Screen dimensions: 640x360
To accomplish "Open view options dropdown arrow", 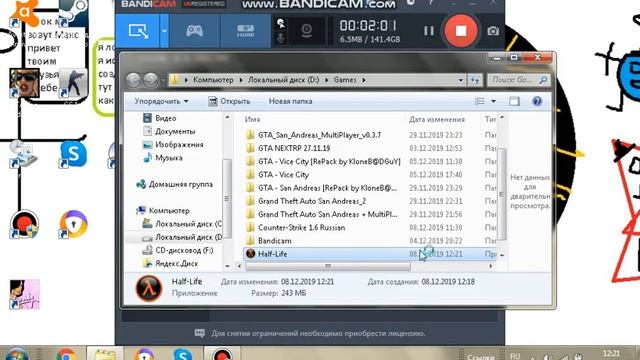I will pos(493,101).
